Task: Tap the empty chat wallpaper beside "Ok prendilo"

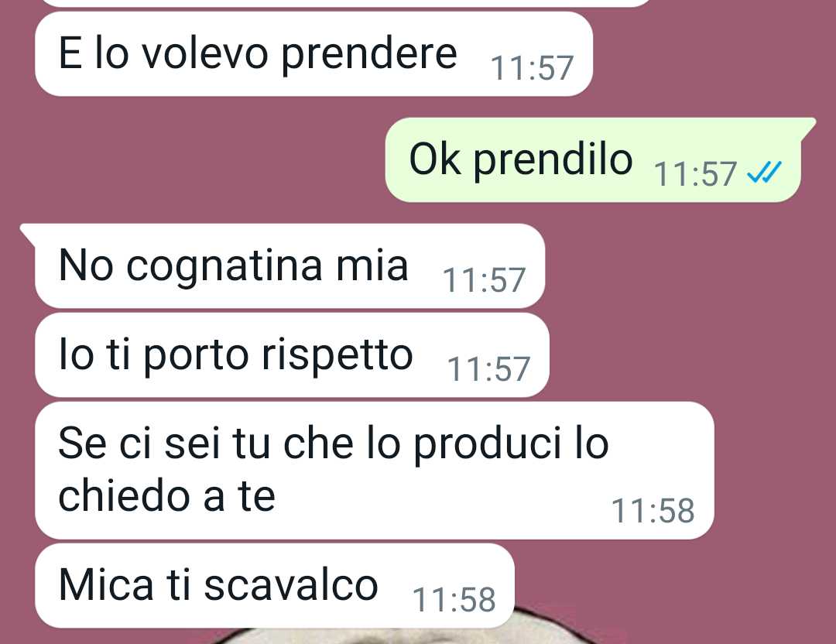Action: click(203, 160)
